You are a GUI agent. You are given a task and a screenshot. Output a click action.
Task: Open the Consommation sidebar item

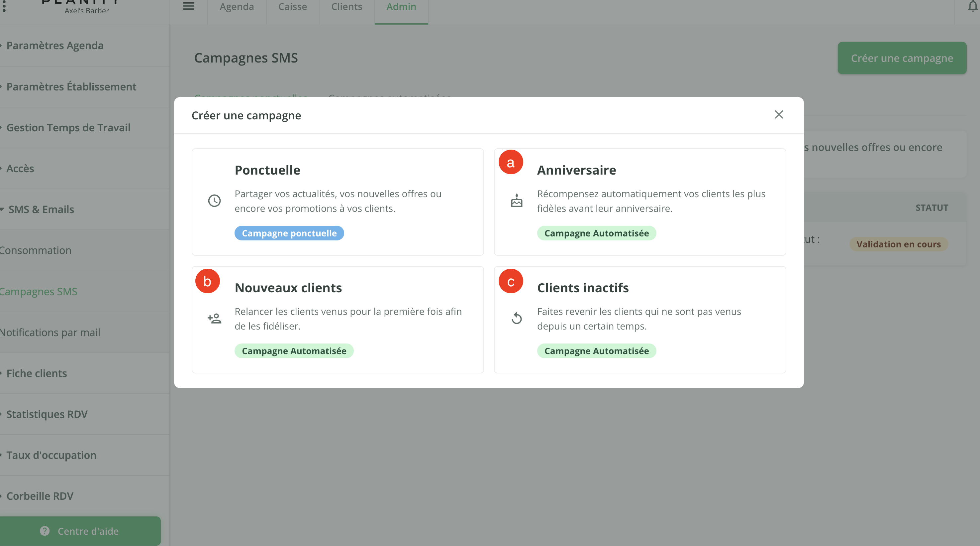click(x=36, y=250)
